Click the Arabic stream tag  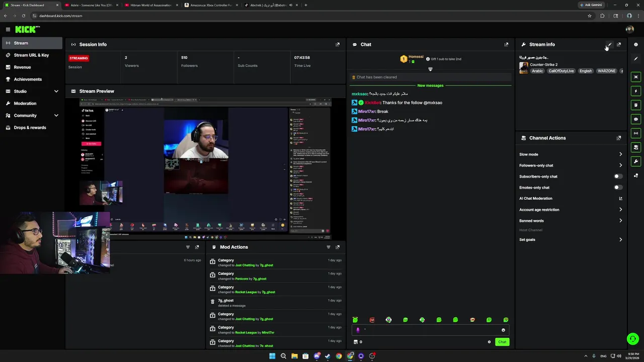point(537,71)
